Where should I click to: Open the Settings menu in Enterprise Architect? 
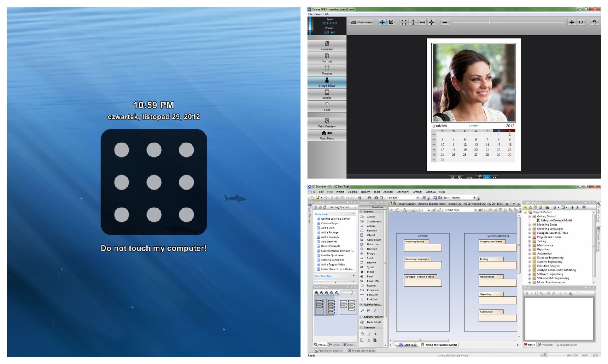coord(417,192)
